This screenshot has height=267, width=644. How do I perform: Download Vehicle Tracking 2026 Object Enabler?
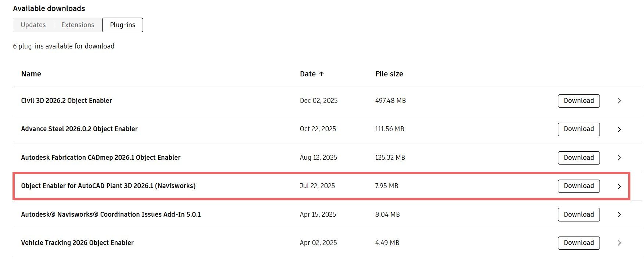tap(579, 243)
